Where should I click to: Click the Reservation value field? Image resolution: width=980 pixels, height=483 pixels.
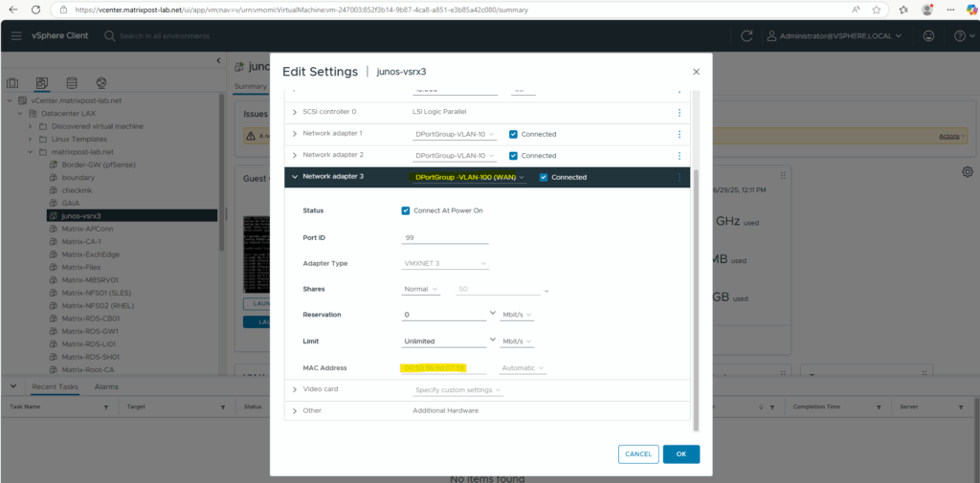[444, 315]
